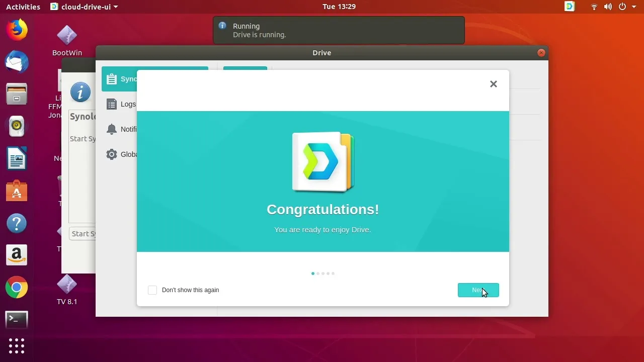
Task: Close the Congratulations dialog with X
Action: coord(493,84)
